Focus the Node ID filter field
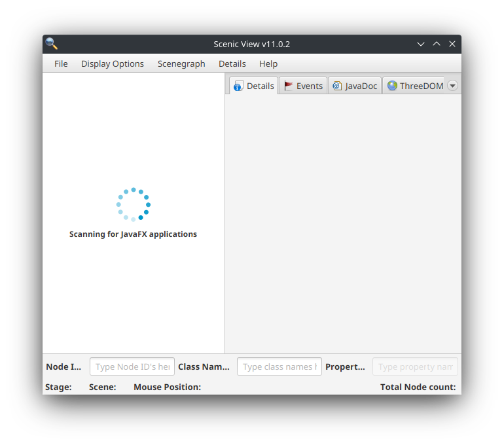The width and height of the screenshot is (504, 445). (x=132, y=366)
